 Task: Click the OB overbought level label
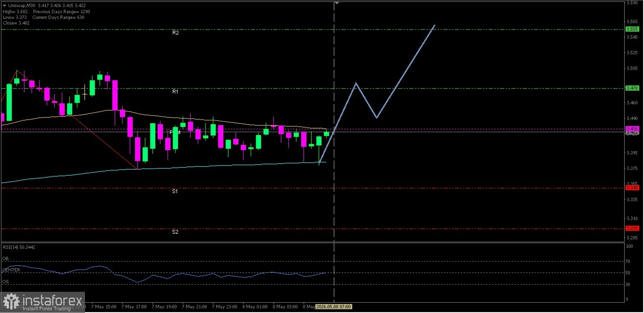point(5,259)
